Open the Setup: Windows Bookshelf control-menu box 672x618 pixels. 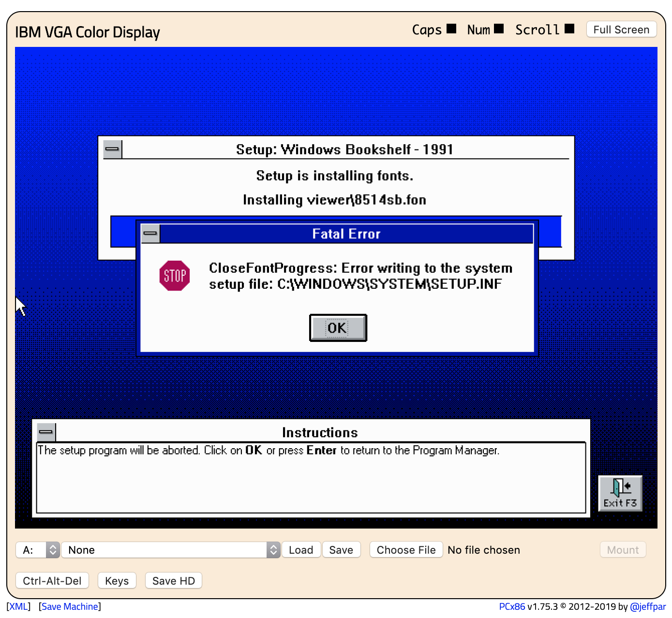(x=112, y=149)
